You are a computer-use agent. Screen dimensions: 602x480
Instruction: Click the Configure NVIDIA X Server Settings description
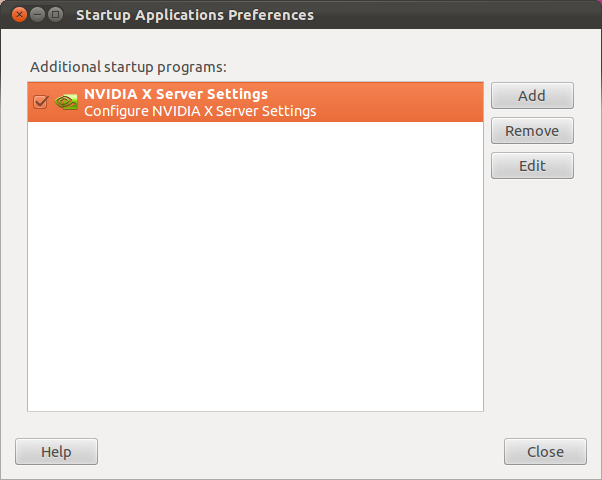200,111
